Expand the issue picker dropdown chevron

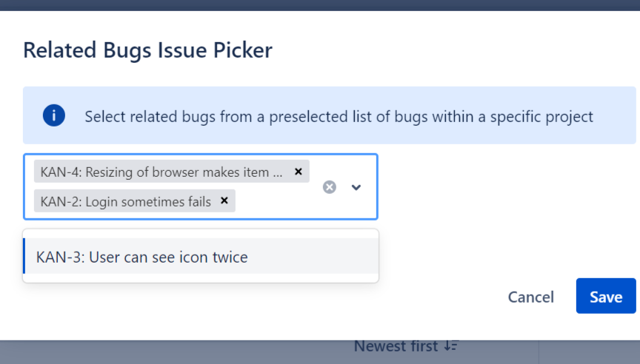coord(356,187)
